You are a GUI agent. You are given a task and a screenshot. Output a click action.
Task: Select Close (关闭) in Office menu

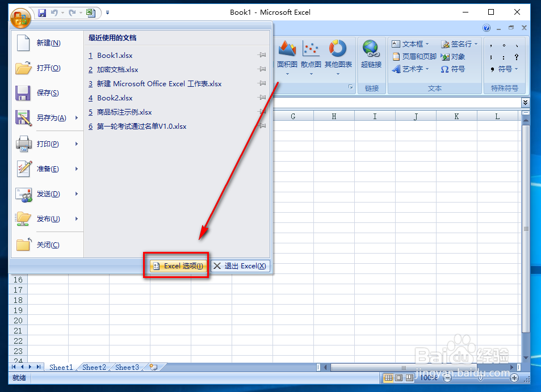[47, 245]
